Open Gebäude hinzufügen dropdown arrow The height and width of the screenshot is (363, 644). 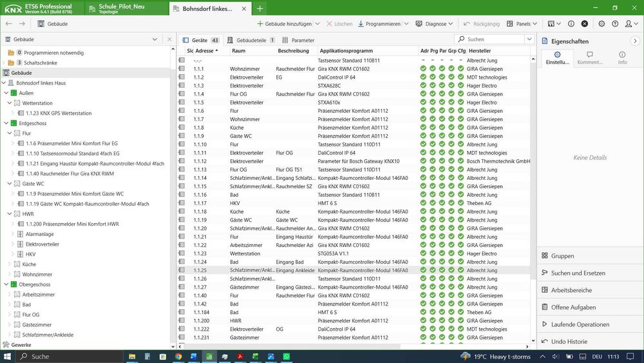[x=317, y=24]
